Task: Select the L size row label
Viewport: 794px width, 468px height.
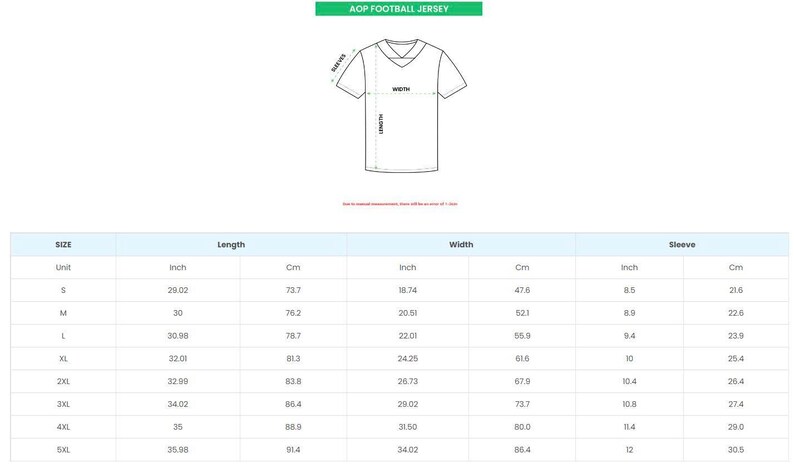Action: 63,336
